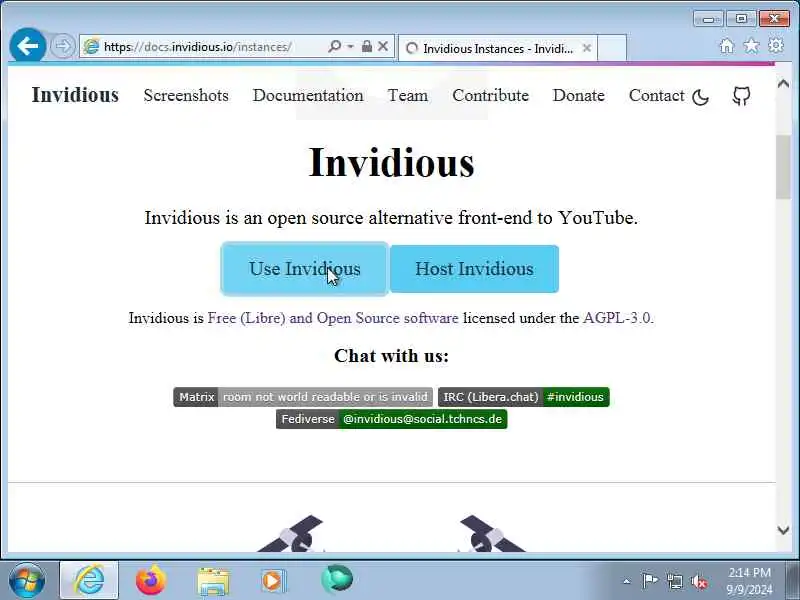
Task: Open the Windows Start button
Action: 27,581
